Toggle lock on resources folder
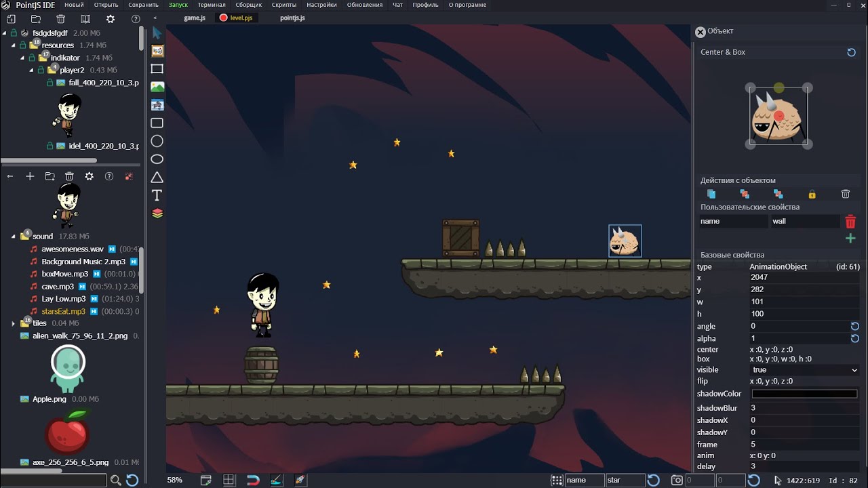Screen dimensions: 868x488 [22, 45]
